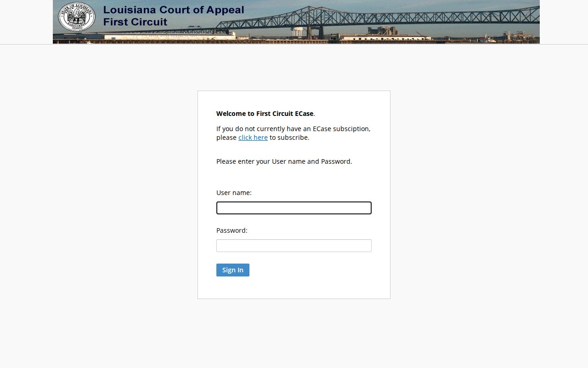Click the 'Password:' label
This screenshot has width=588, height=368.
coord(232,230)
